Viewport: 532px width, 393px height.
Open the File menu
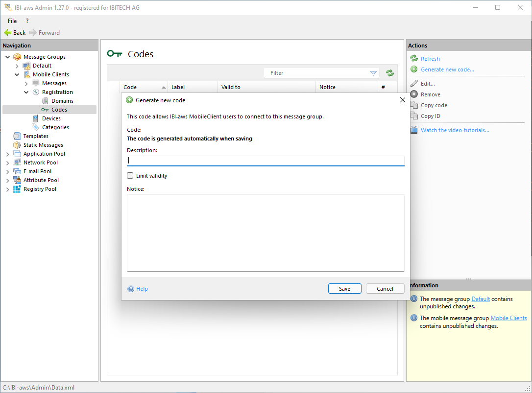pos(12,21)
